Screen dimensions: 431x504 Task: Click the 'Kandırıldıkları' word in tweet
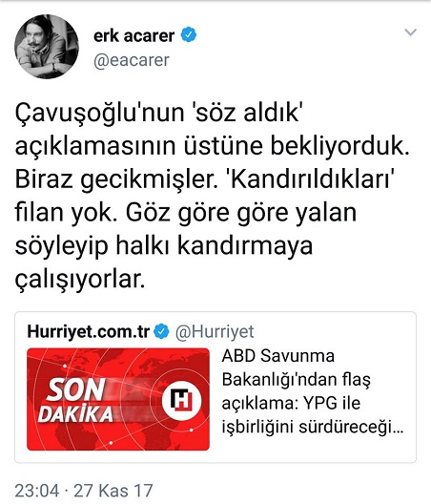coord(311,179)
